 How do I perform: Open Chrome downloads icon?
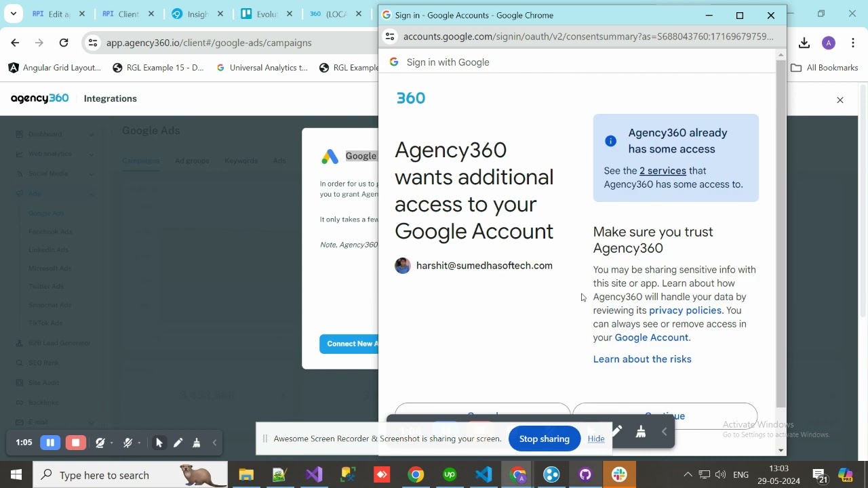(x=804, y=43)
